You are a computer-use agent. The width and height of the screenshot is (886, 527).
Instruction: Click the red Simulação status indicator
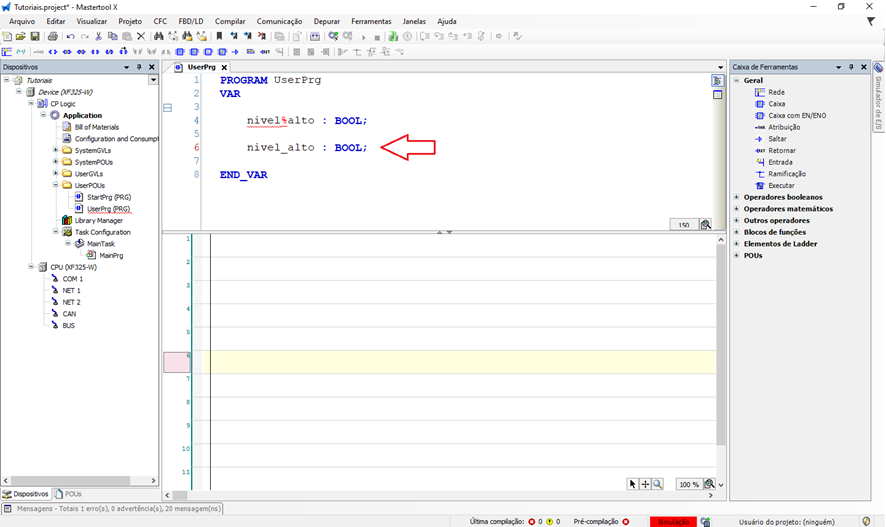(x=673, y=521)
